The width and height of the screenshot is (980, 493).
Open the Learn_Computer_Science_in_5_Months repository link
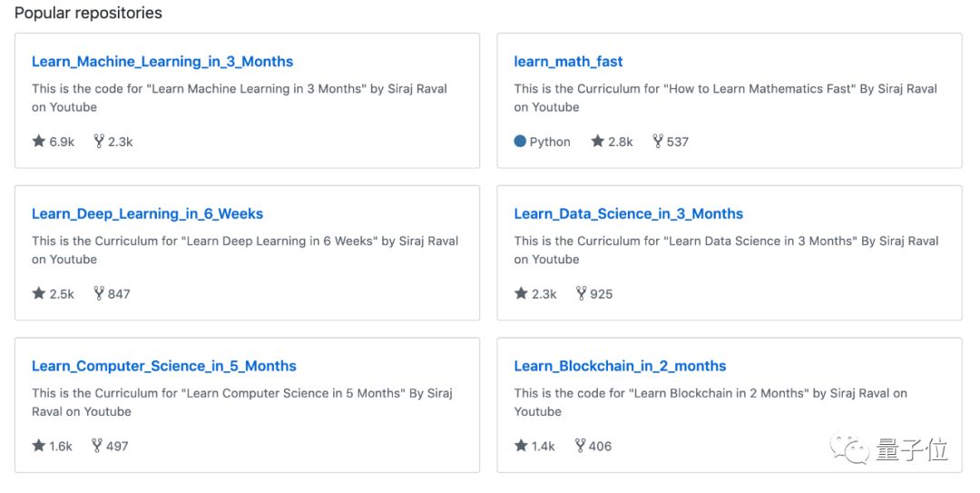[163, 366]
